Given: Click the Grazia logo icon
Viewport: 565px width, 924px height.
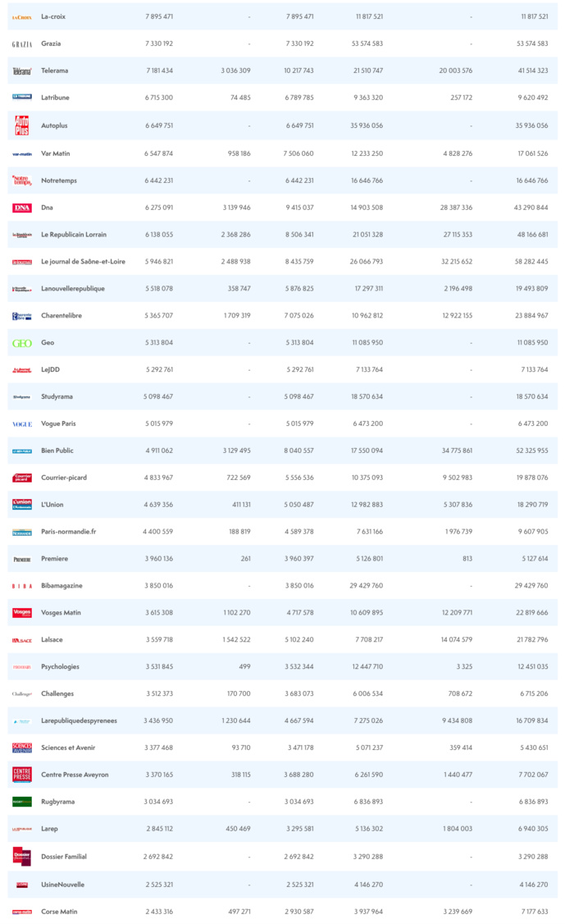Looking at the screenshot, I should (22, 43).
